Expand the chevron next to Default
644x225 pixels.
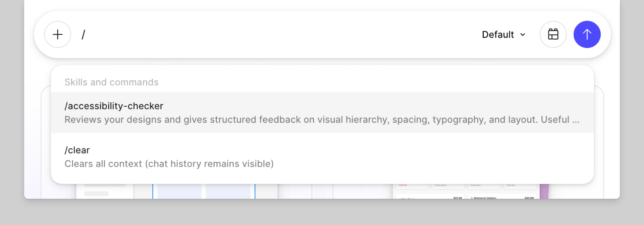(523, 35)
